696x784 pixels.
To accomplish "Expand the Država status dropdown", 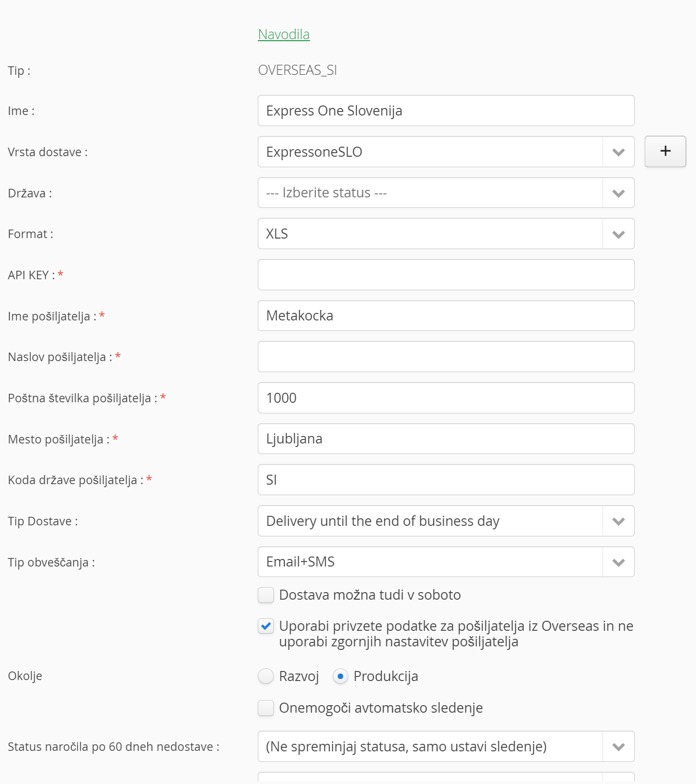I will pyautogui.click(x=446, y=193).
